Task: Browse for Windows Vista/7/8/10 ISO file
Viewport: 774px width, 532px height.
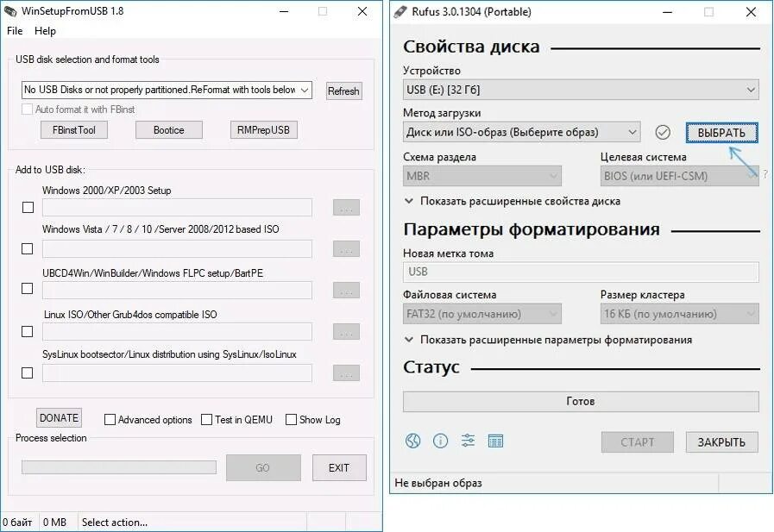Action: [346, 249]
